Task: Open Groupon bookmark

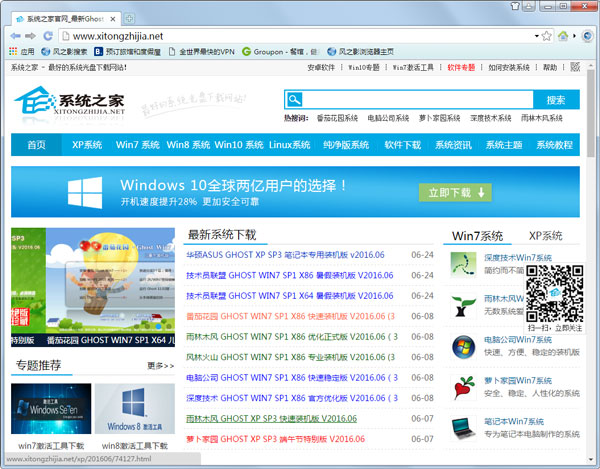Action: [x=280, y=51]
